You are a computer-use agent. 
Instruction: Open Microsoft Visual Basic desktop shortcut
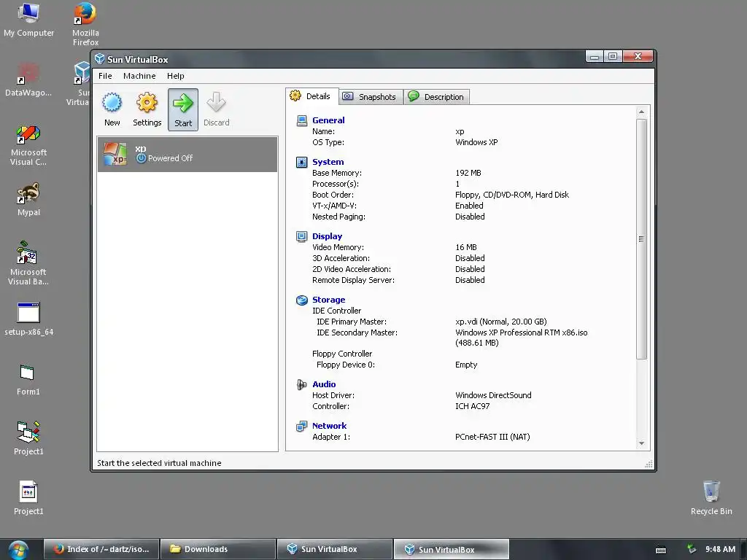tap(28, 264)
